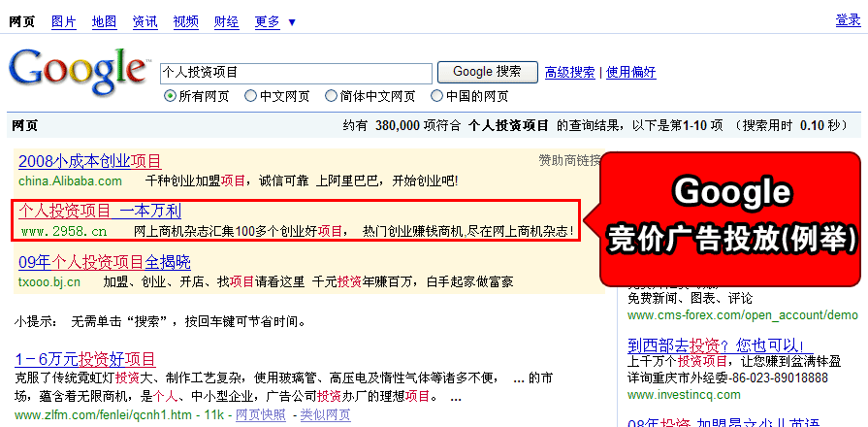This screenshot has height=427, width=868.
Task: Click the www.investincq.com URL text
Action: [684, 395]
